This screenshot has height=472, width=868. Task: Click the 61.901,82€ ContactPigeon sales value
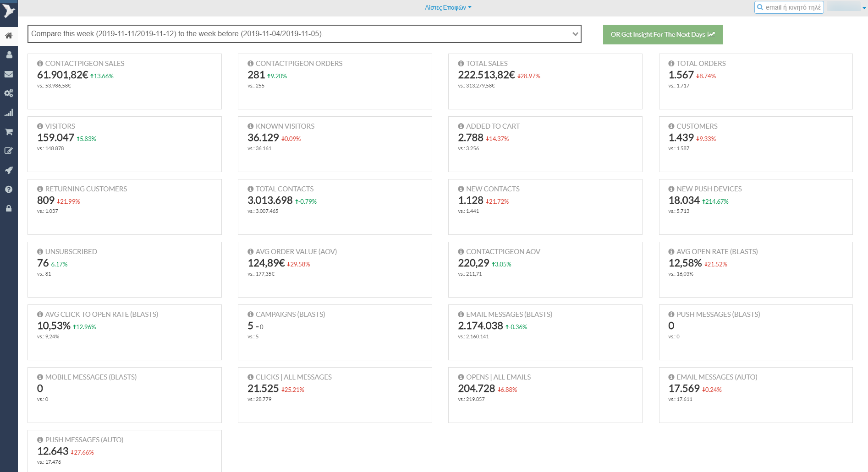[x=63, y=75]
